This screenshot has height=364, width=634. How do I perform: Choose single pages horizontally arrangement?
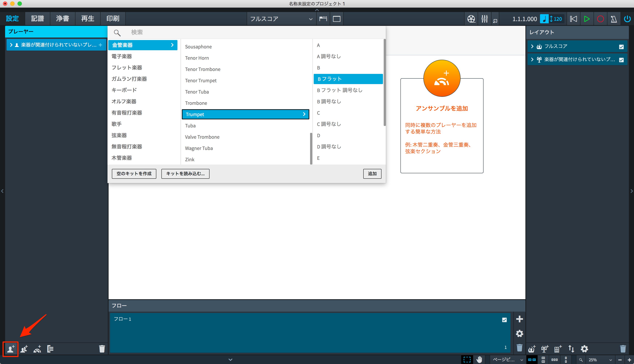point(554,359)
